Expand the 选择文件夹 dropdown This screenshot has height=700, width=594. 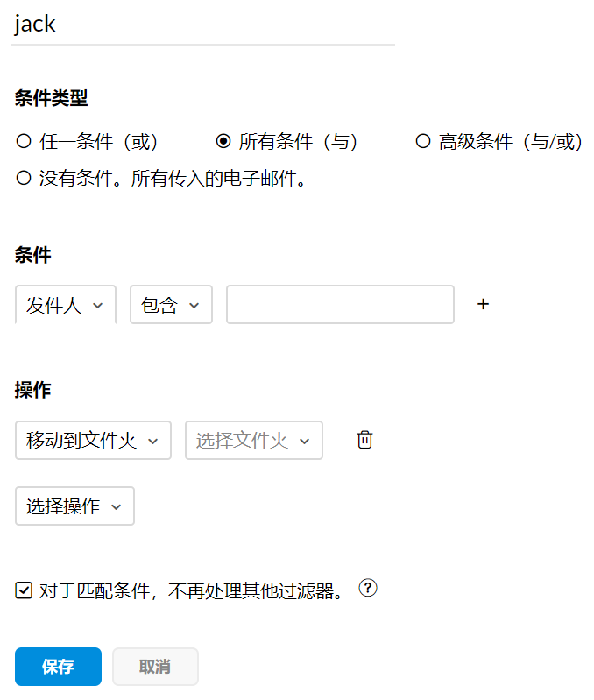click(253, 440)
